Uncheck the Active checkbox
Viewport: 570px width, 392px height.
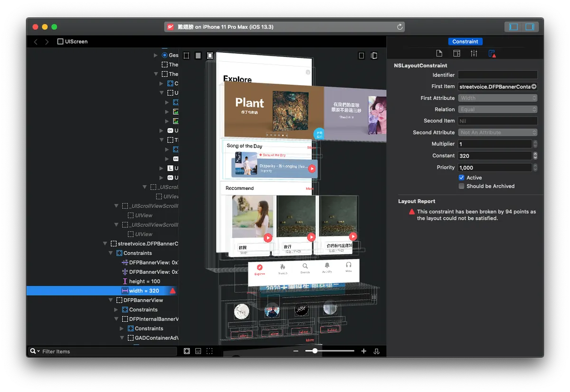tap(461, 177)
